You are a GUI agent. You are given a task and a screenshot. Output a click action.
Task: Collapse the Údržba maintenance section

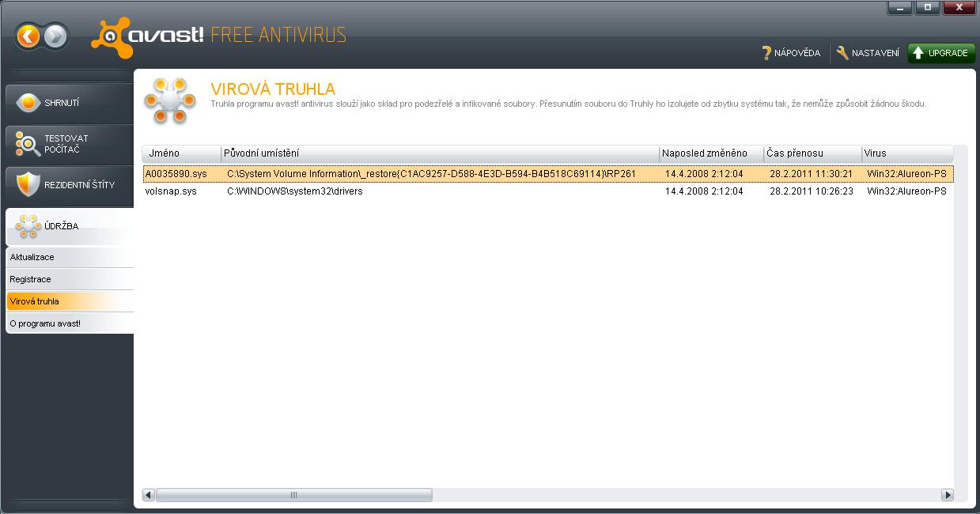70,226
